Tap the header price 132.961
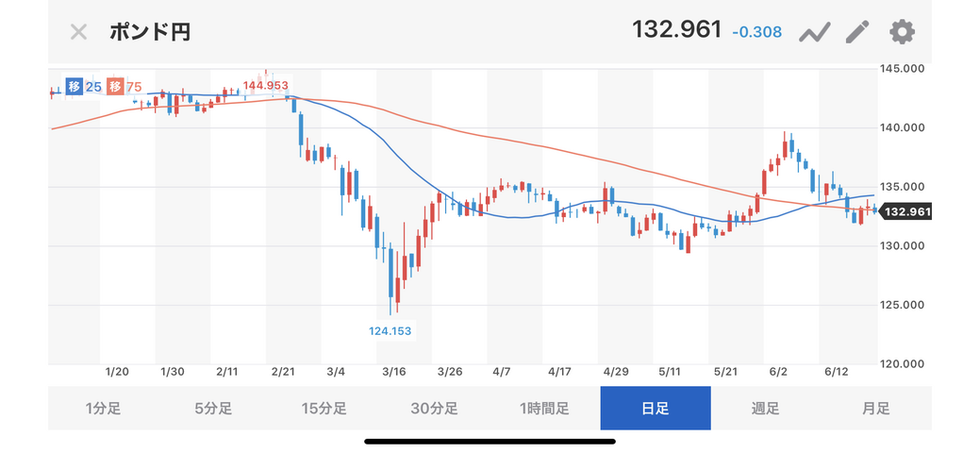 pyautogui.click(x=676, y=30)
